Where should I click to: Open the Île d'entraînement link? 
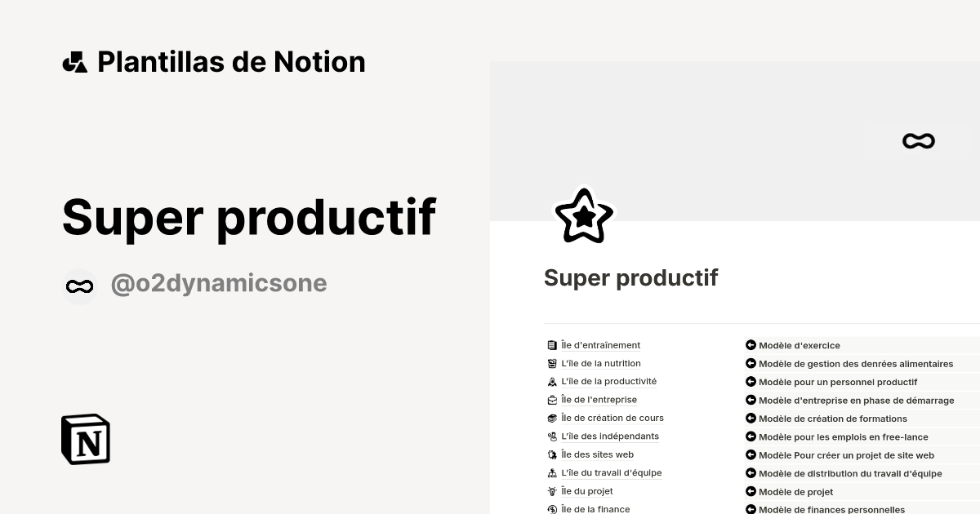tap(599, 344)
